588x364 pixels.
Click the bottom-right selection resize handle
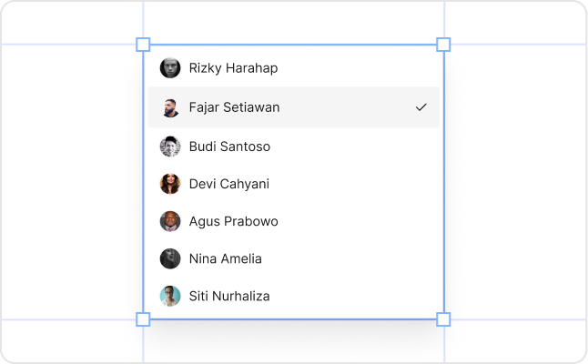point(443,319)
